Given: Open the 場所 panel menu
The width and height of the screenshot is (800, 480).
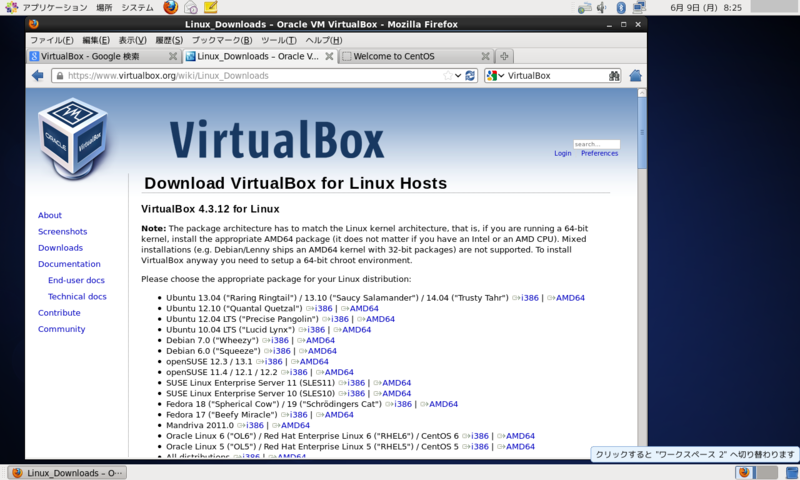Looking at the screenshot, I should (104, 7).
